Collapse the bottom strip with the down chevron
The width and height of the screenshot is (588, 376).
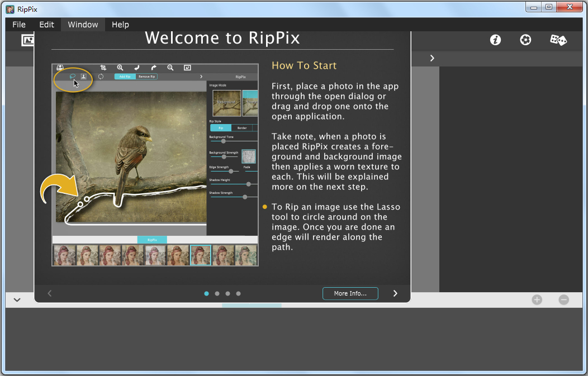(x=17, y=299)
